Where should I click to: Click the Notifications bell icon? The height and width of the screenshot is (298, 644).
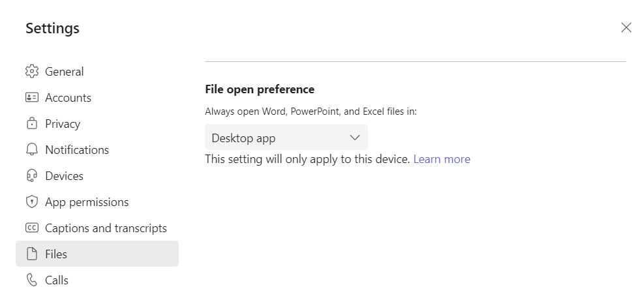tap(31, 150)
